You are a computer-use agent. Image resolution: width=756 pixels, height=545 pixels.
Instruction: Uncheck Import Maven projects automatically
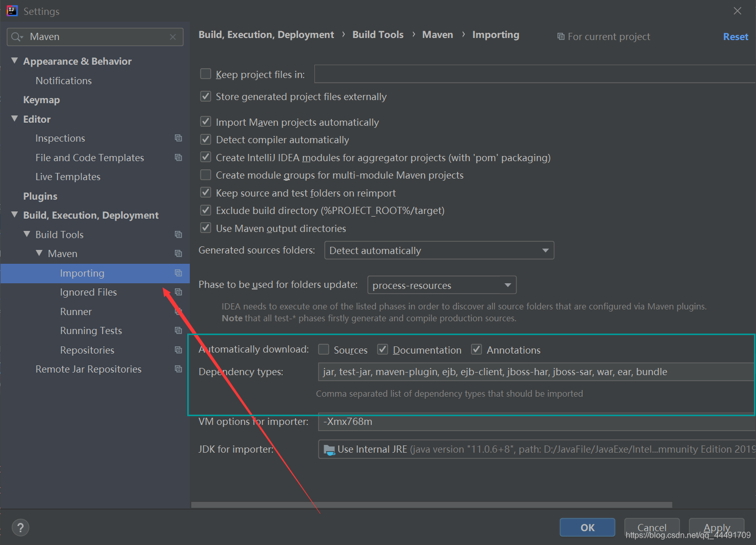click(206, 122)
